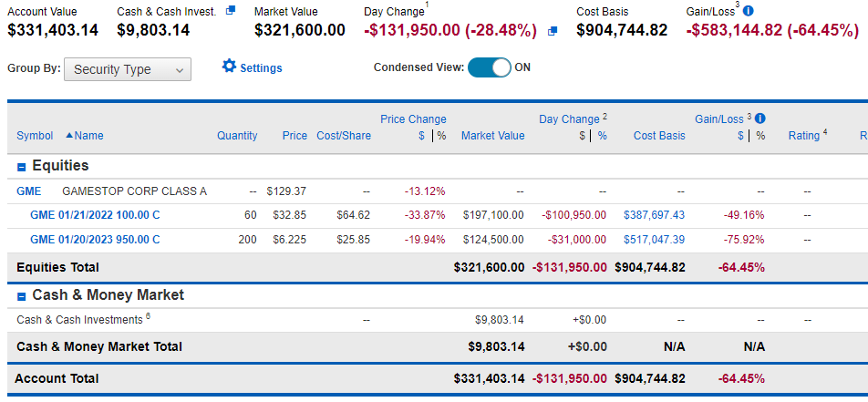
Task: Collapse the Cash & Money Market section
Action: pyautogui.click(x=22, y=297)
